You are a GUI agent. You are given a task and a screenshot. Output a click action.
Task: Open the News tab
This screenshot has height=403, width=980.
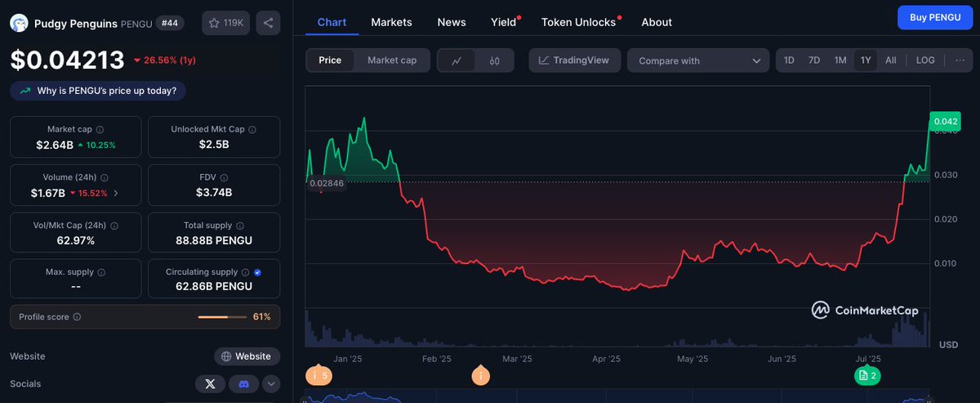pos(452,22)
